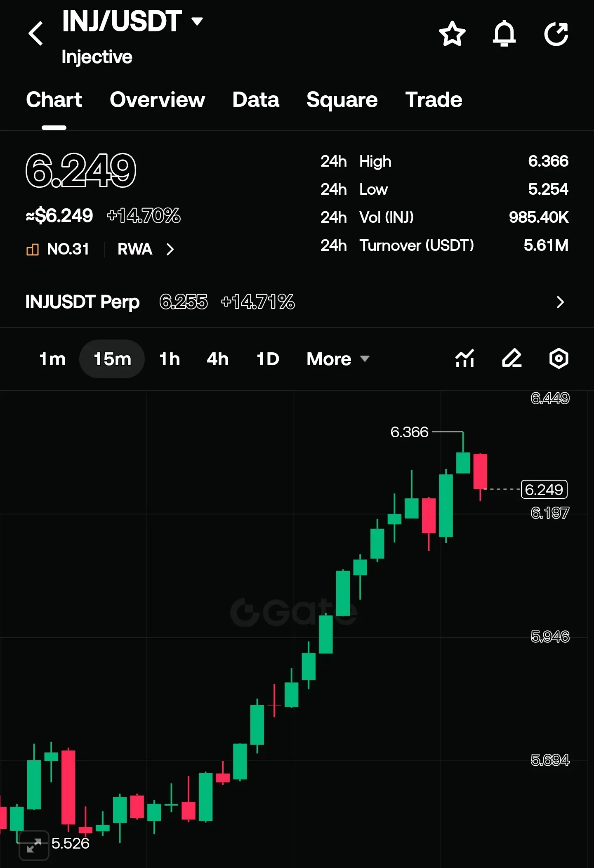Share the chart using the share icon
This screenshot has width=594, height=868.
[556, 34]
